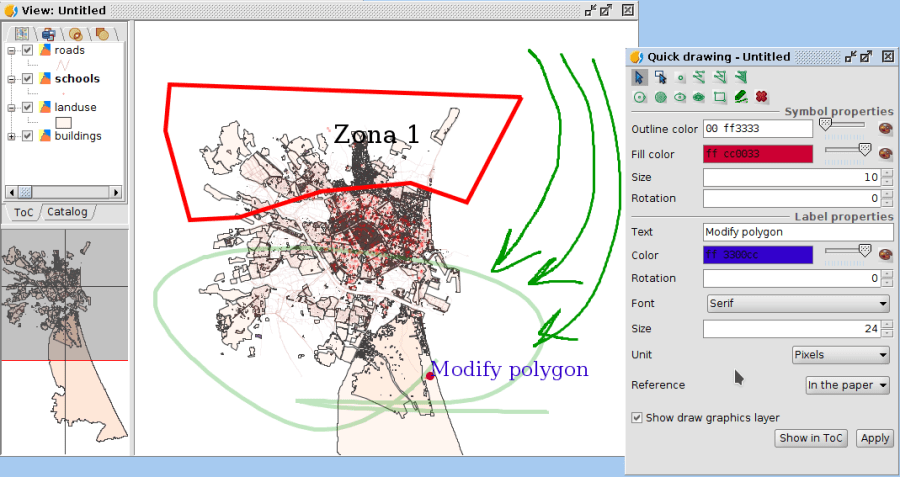
Task: Click the red Fill color swatch
Action: (x=757, y=154)
